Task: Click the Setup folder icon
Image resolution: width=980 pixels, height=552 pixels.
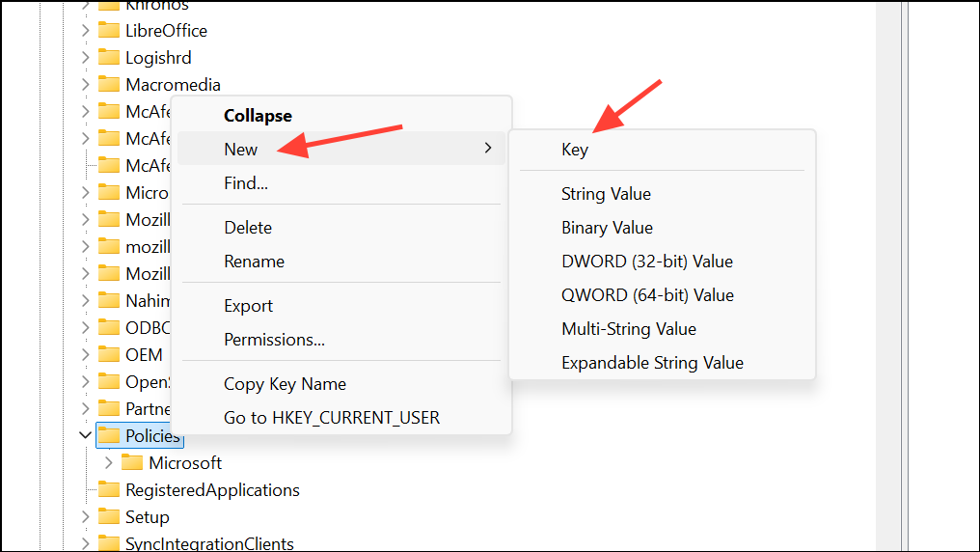Action: click(109, 517)
